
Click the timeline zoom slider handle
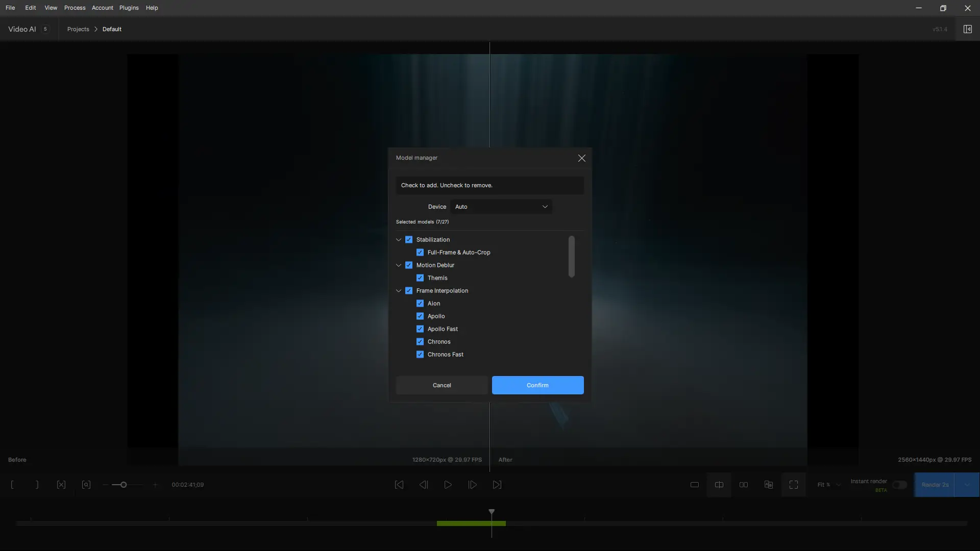(x=123, y=485)
